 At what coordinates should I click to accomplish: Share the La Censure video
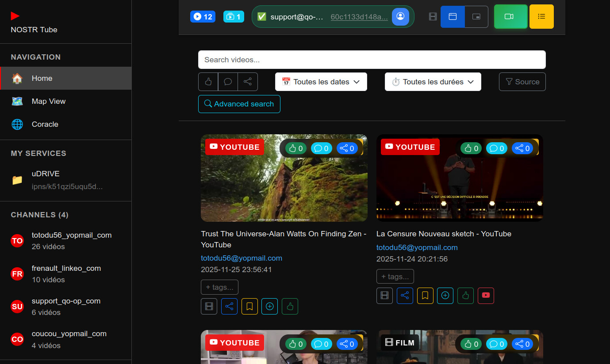tap(405, 296)
